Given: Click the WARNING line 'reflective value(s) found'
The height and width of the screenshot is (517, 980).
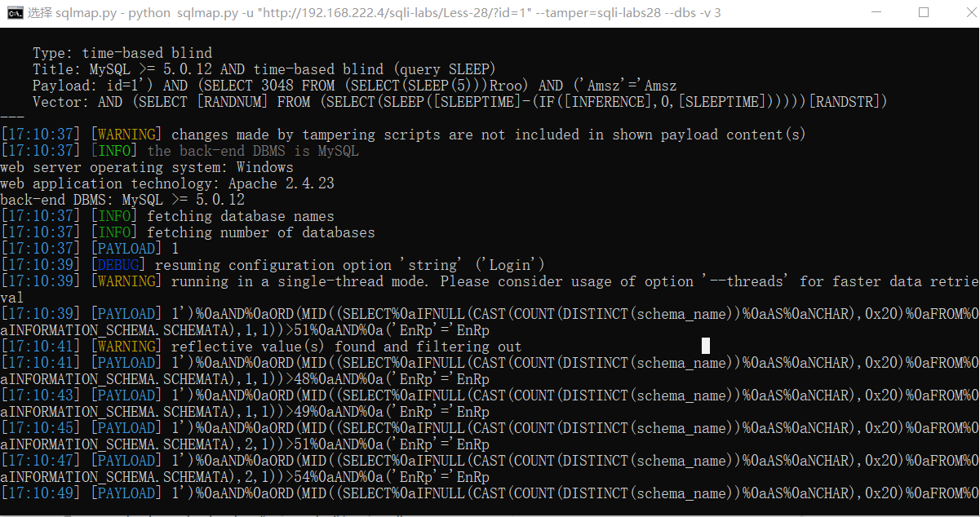Looking at the screenshot, I should coord(261,347).
